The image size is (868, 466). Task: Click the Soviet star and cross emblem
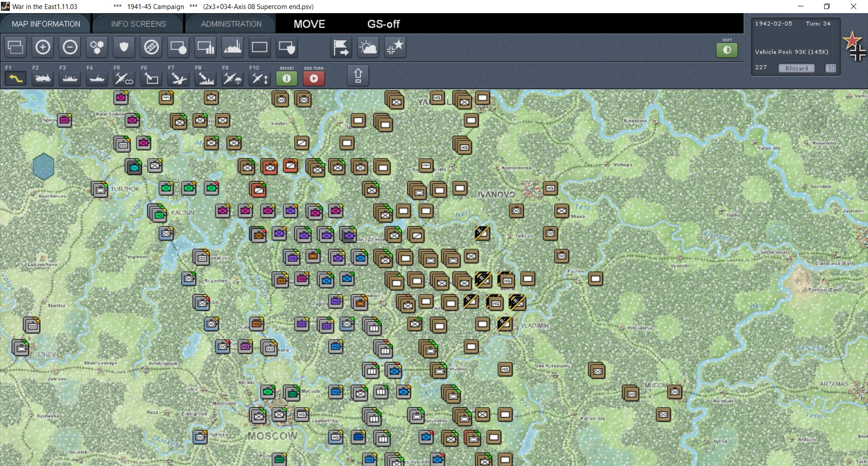pos(854,46)
